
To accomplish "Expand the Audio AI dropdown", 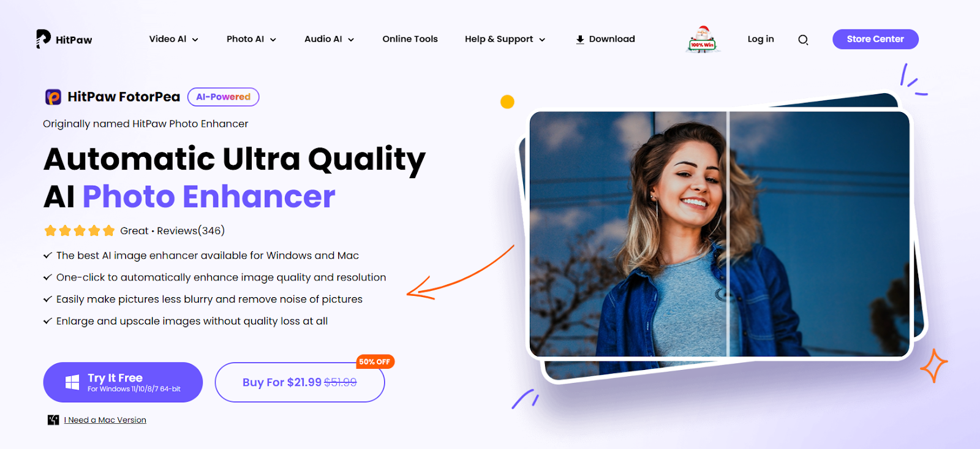I will coord(330,39).
